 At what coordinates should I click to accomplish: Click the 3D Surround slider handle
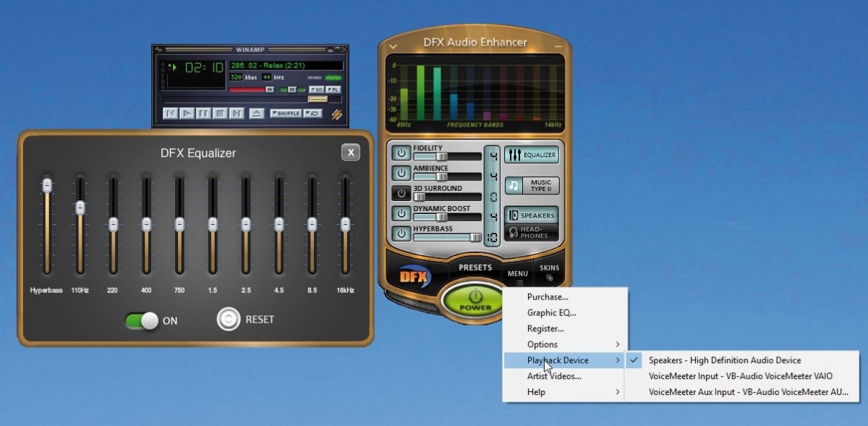[x=419, y=197]
